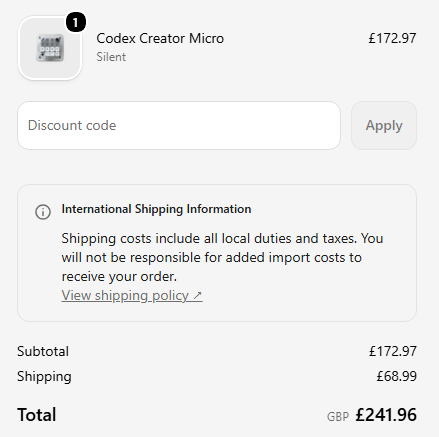Screen dimensions: 439x437
Task: Click the quantity badge showing 1
Action: [76, 22]
